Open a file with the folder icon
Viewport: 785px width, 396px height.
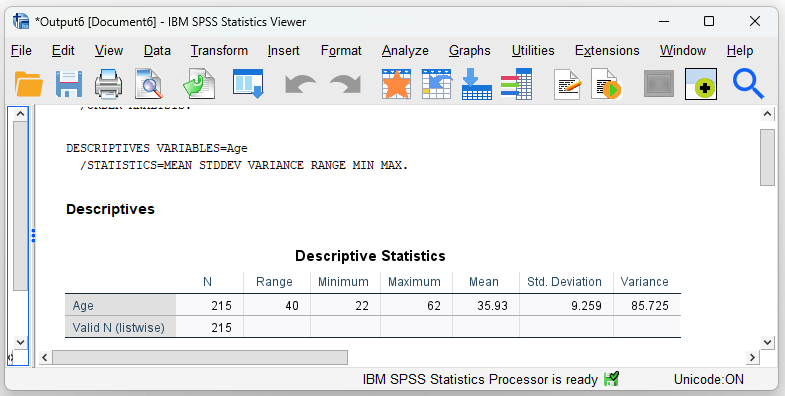click(x=29, y=84)
